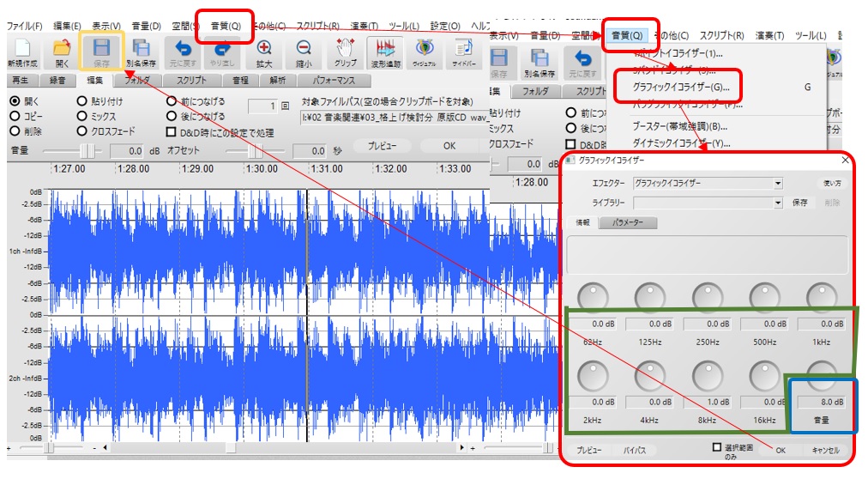Open a file with the 開く folder icon
Image resolution: width=868 pixels, height=479 pixels.
tap(62, 52)
